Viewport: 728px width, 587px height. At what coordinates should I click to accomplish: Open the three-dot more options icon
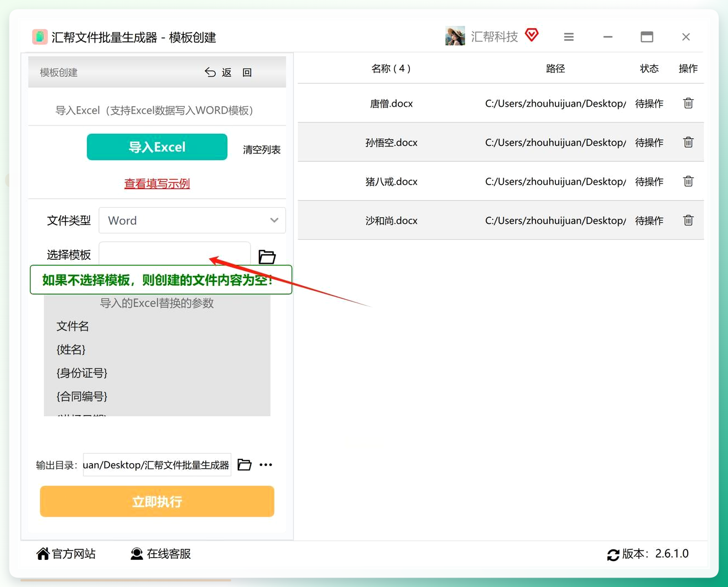266,465
